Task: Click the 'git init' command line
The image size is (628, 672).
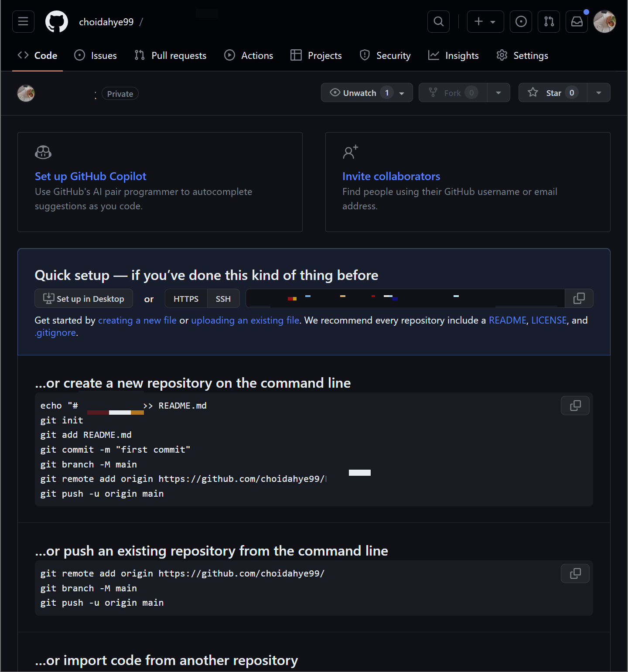Action: pos(61,420)
